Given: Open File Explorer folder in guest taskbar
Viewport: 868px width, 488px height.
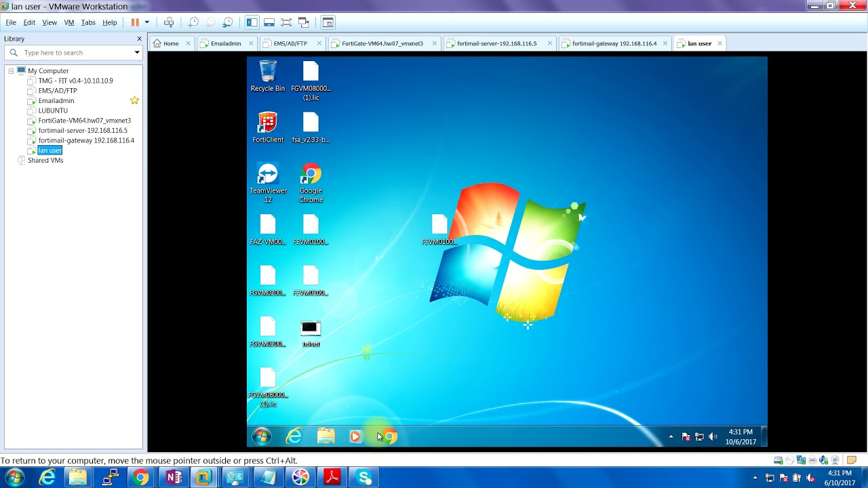Looking at the screenshot, I should click(x=325, y=436).
